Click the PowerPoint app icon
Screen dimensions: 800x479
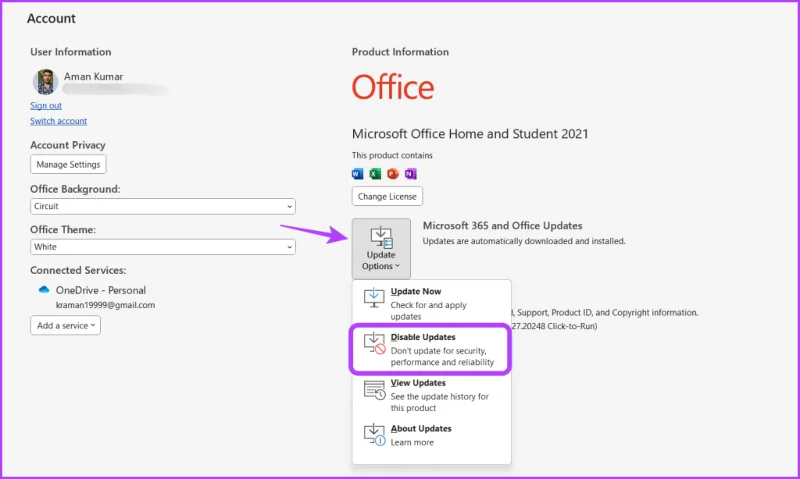coord(392,174)
